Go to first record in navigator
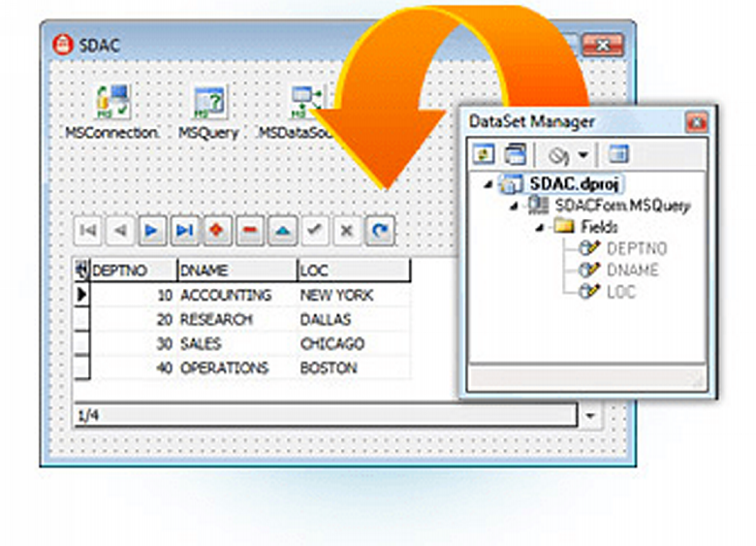Image resolution: width=756 pixels, height=546 pixels. (x=88, y=231)
